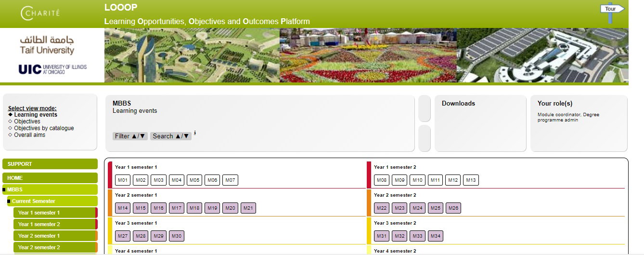The image size is (644, 255).
Task: Expand the Search options
Action: (x=171, y=136)
